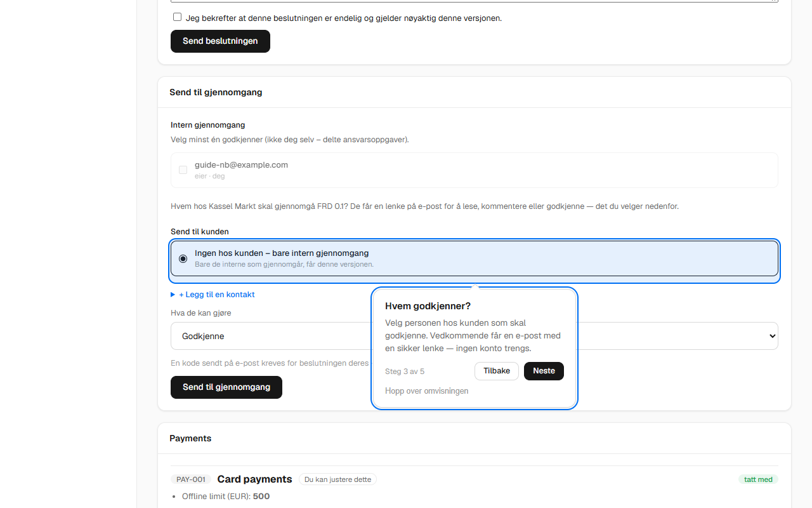Skip the tour via 'Hopp over omvisningen'
Image resolution: width=812 pixels, height=508 pixels.
(427, 391)
